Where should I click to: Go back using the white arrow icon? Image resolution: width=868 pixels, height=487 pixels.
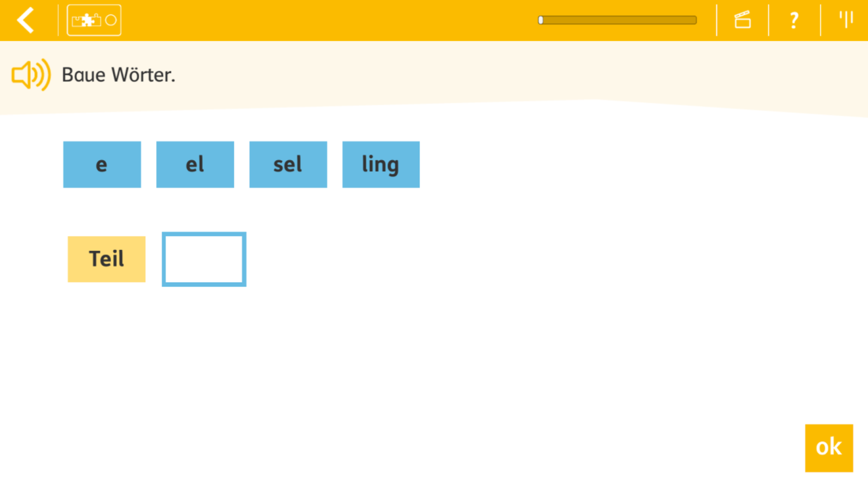26,20
